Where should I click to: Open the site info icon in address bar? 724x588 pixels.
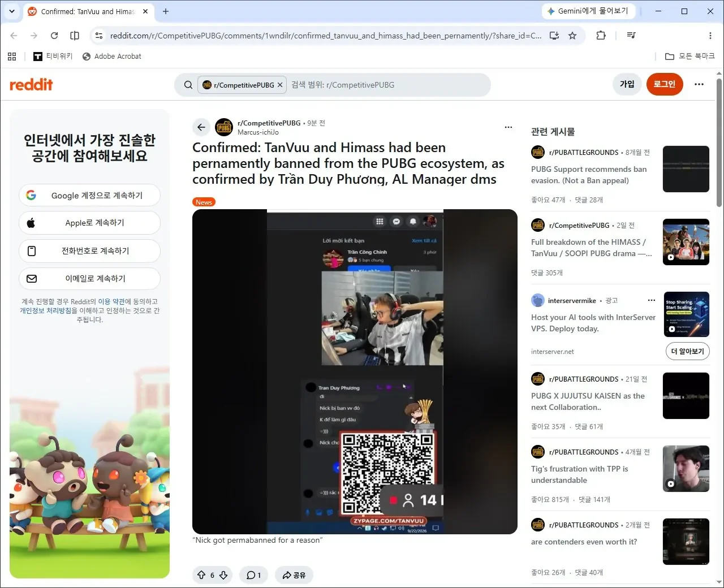[99, 36]
